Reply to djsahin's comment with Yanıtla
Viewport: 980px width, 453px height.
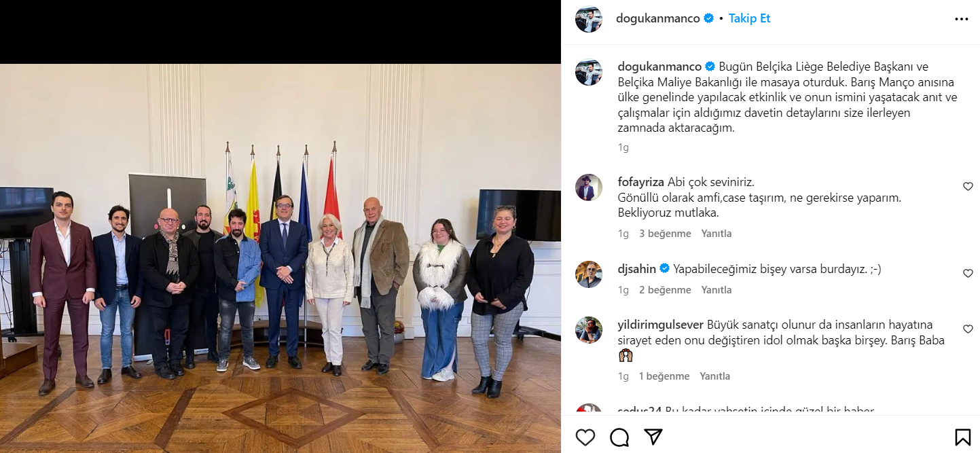[716, 290]
